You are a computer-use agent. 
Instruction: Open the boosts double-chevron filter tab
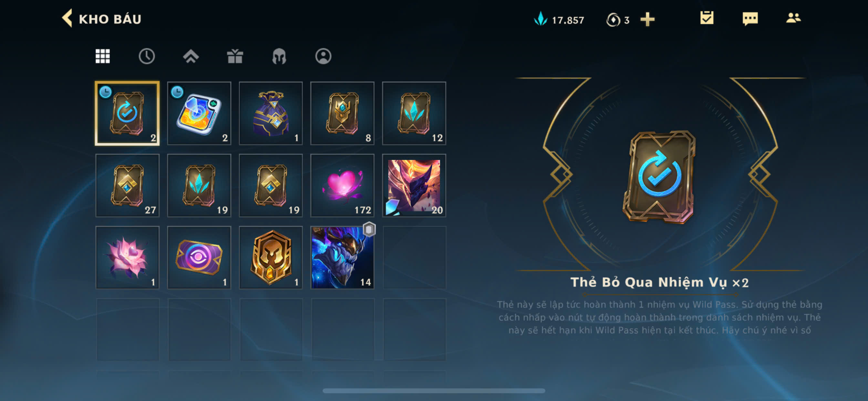pyautogui.click(x=191, y=56)
